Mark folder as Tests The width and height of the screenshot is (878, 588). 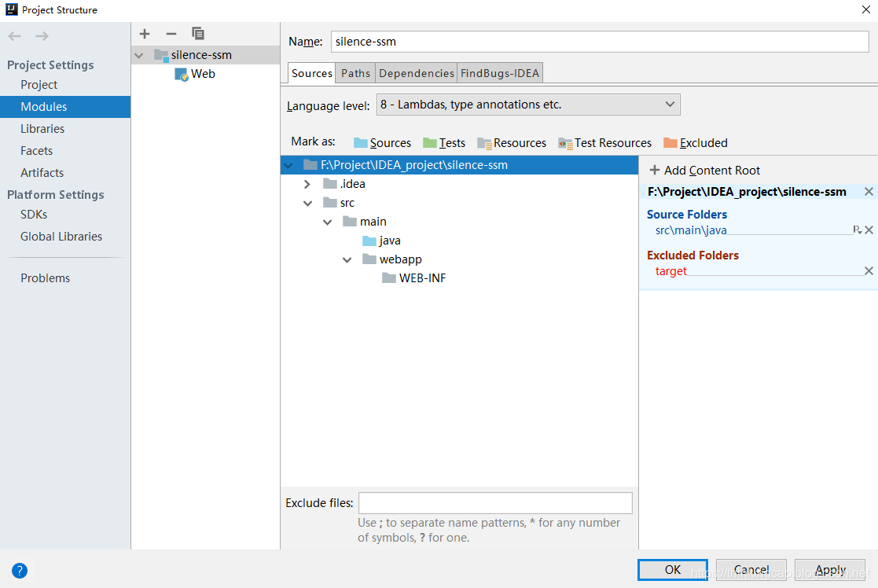point(444,143)
